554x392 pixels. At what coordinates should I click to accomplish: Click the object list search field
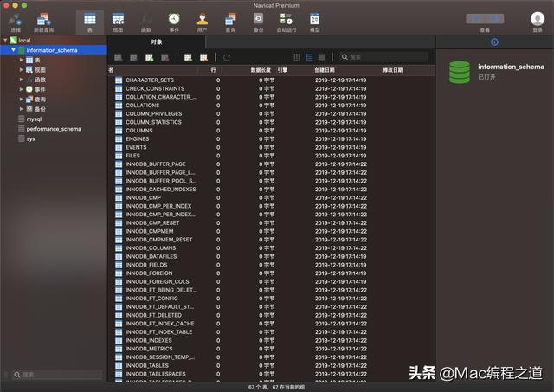[x=384, y=57]
